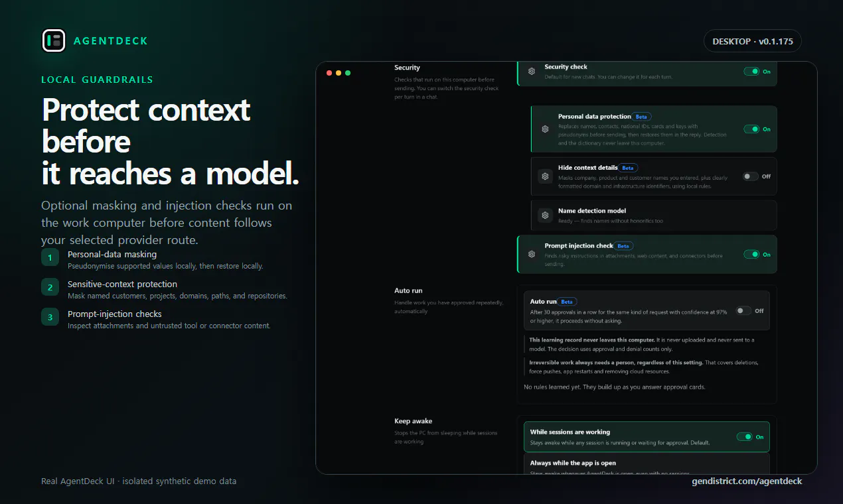
Task: Click the AgentDeck logo icon
Action: 54,40
